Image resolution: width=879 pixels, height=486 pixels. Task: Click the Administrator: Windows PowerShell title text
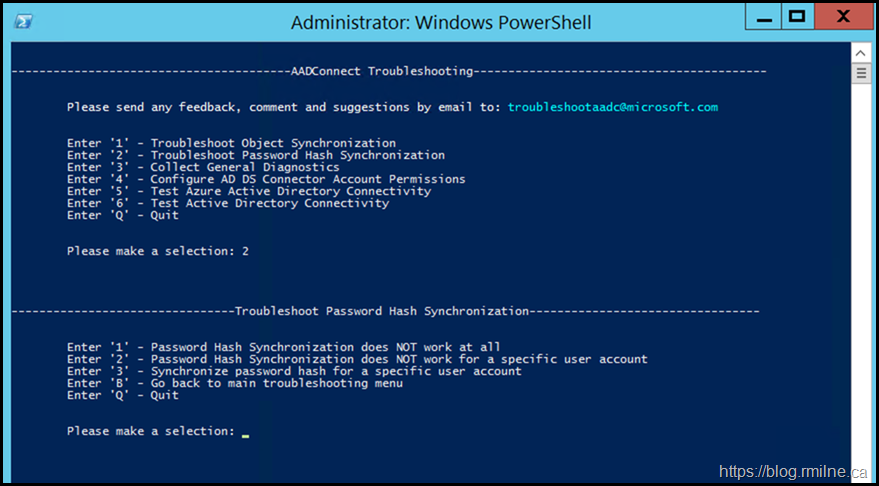point(440,22)
